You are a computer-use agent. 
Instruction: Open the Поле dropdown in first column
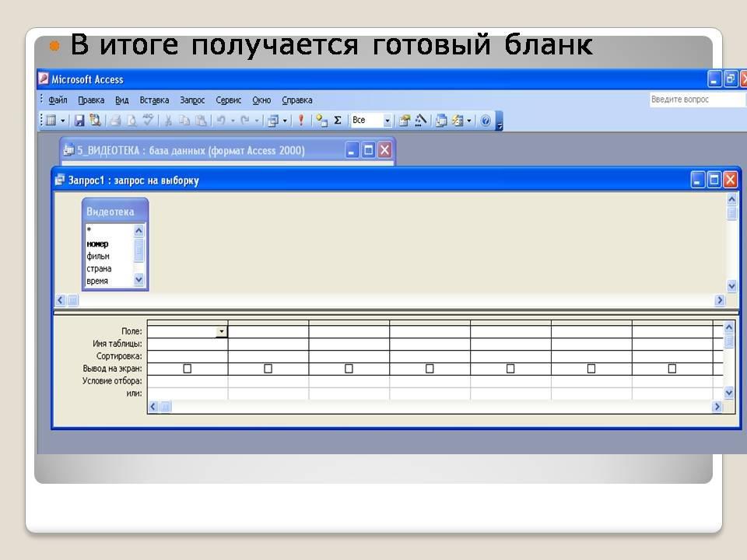click(221, 331)
